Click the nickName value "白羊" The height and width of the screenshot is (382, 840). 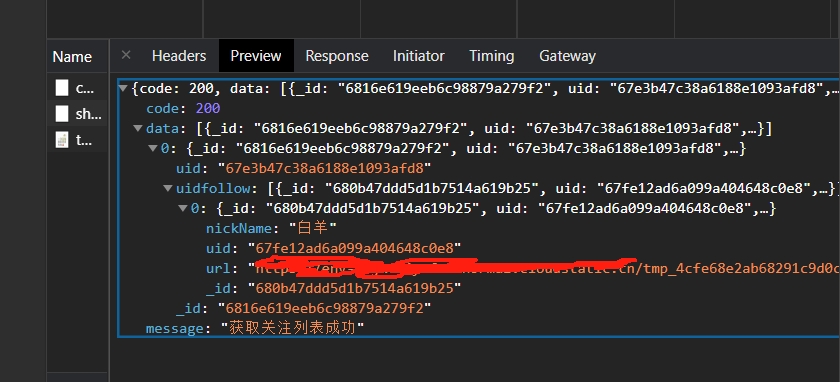[x=313, y=228]
